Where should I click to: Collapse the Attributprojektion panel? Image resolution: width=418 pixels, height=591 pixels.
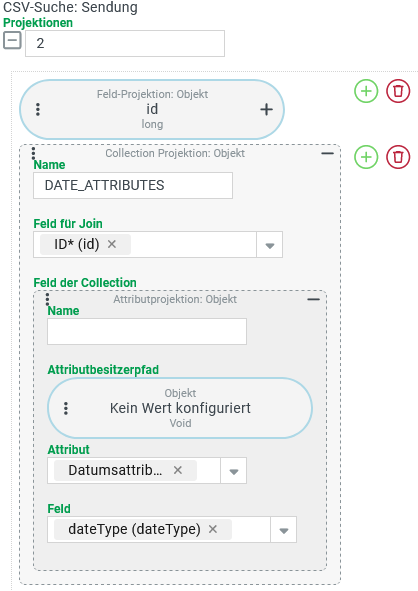pos(313,299)
